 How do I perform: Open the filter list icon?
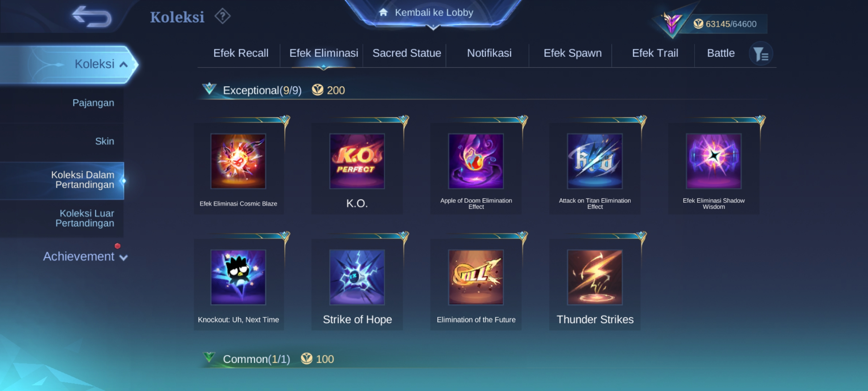[761, 54]
